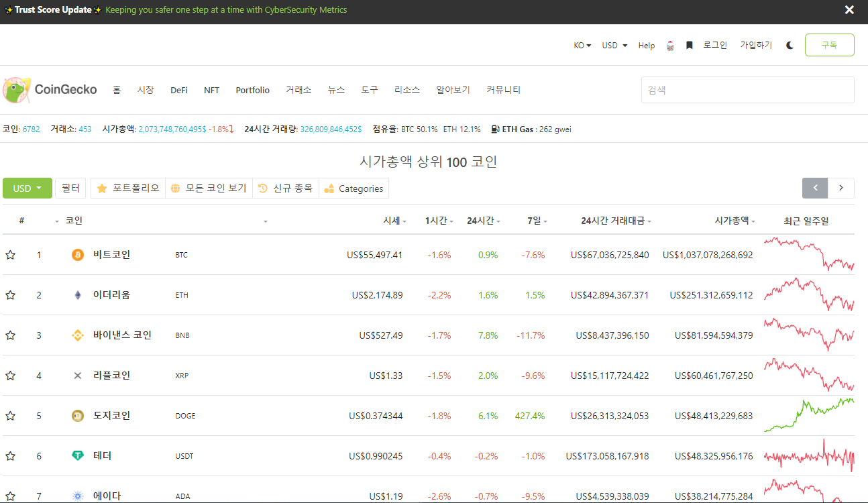The width and height of the screenshot is (868, 503).
Task: Open the candy rewards icon
Action: pyautogui.click(x=670, y=46)
